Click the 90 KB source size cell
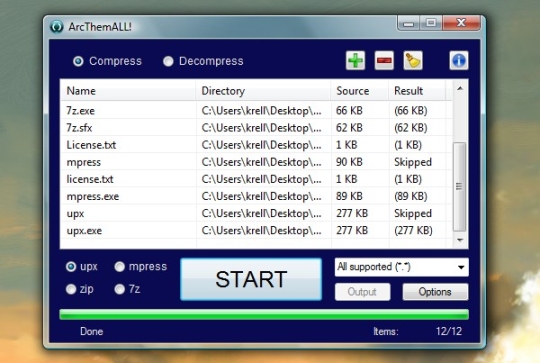 (349, 162)
